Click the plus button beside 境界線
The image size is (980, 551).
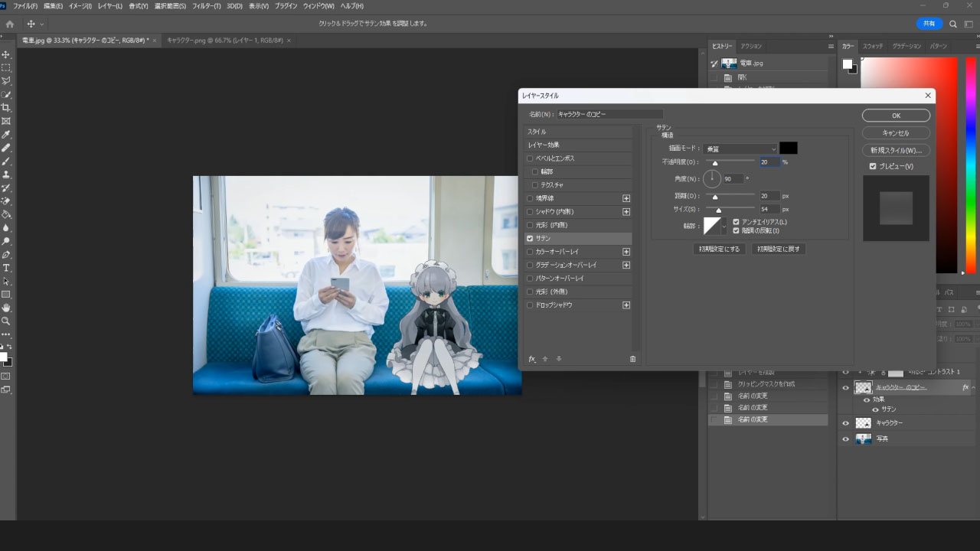coord(626,198)
